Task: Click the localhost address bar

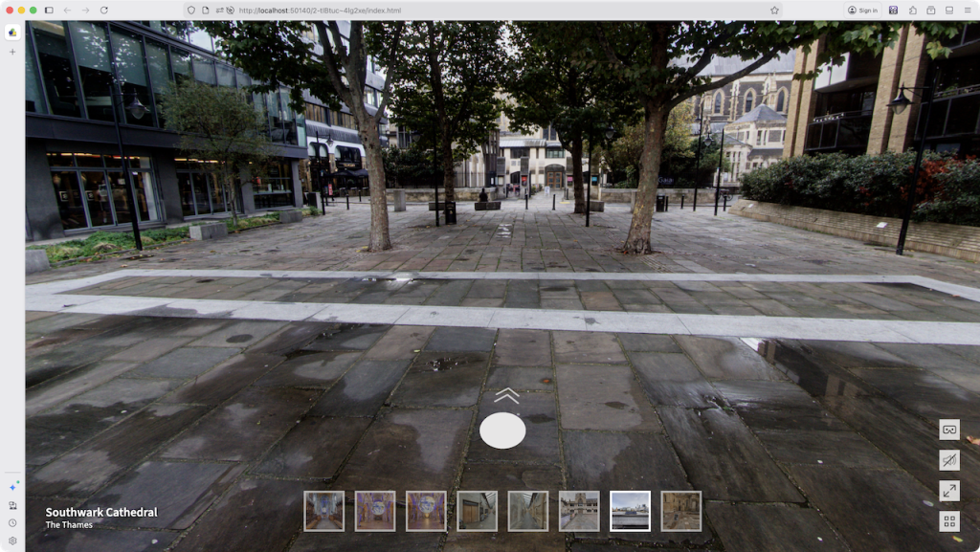Action: (479, 11)
